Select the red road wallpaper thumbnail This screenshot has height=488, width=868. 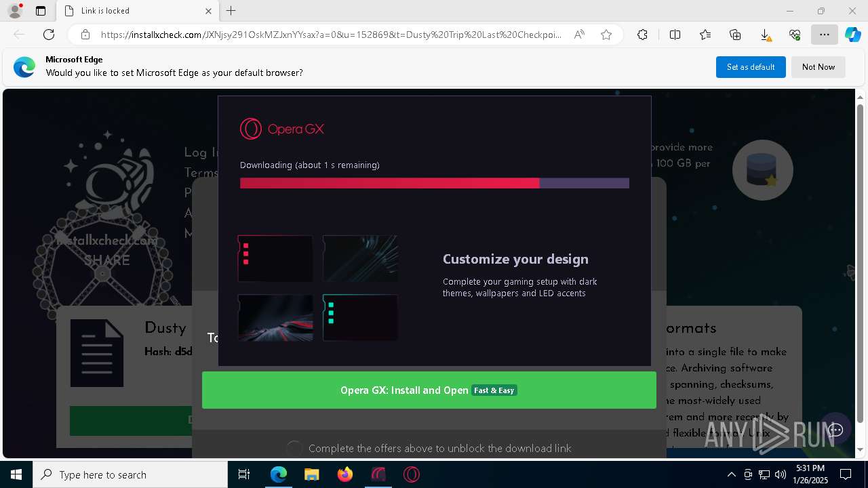pos(275,317)
